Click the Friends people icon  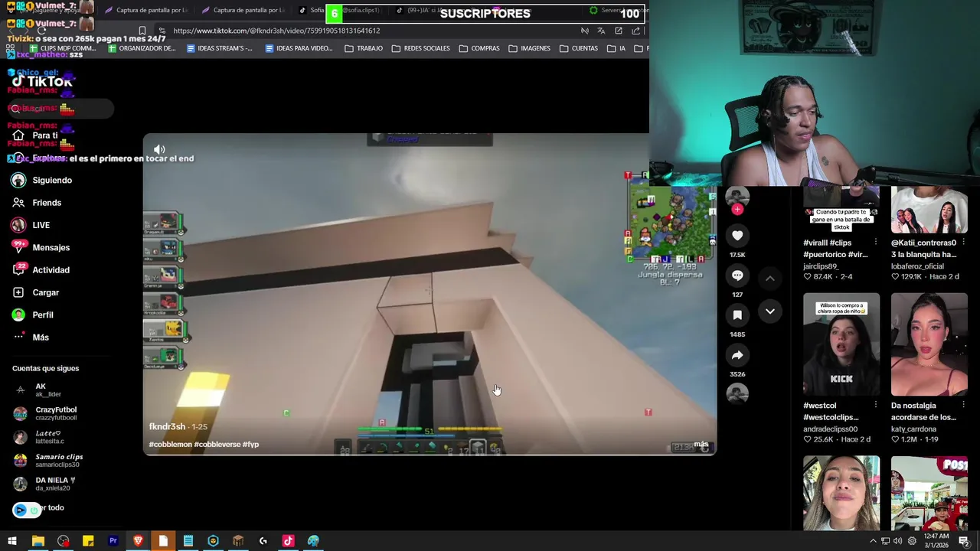click(x=18, y=203)
